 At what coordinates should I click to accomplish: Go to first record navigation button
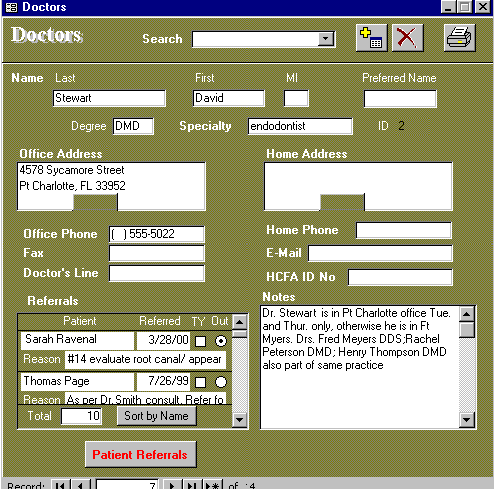tap(61, 485)
